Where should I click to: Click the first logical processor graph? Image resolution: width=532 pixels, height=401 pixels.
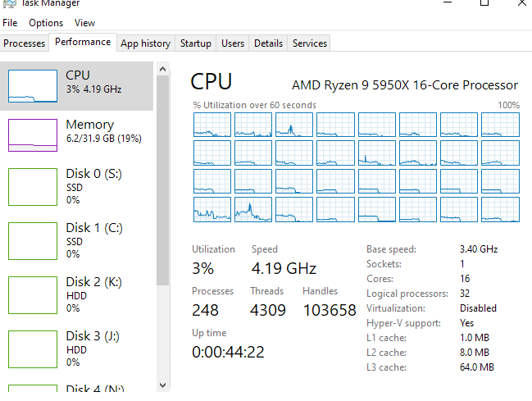211,125
